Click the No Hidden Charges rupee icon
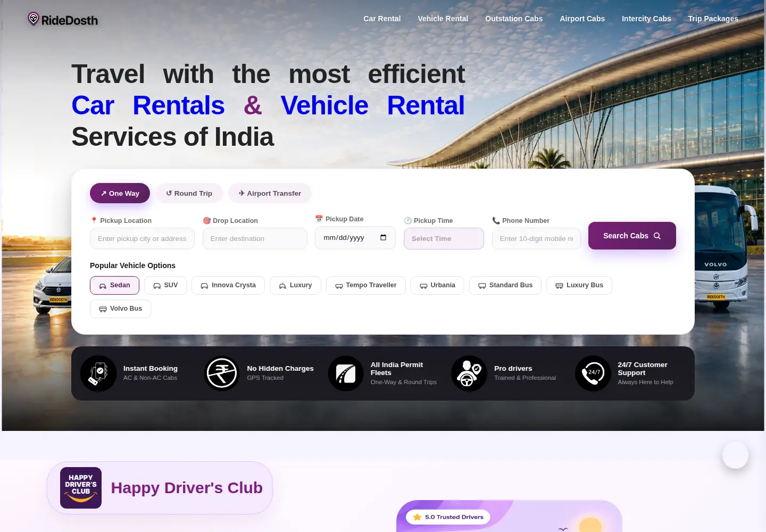Image resolution: width=766 pixels, height=532 pixels. [x=222, y=373]
